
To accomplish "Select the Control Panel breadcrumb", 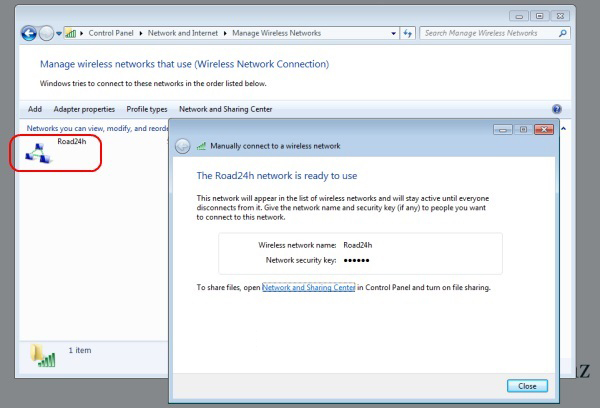I will 111,33.
